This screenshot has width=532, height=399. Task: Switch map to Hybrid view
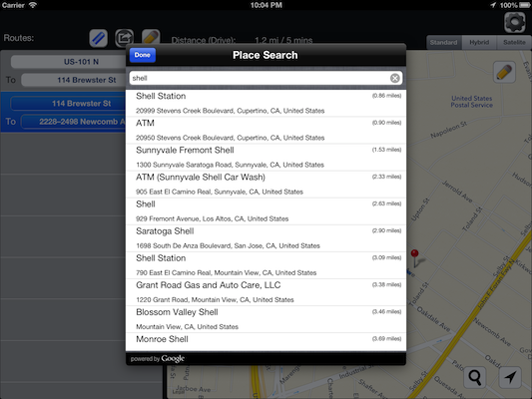click(479, 42)
